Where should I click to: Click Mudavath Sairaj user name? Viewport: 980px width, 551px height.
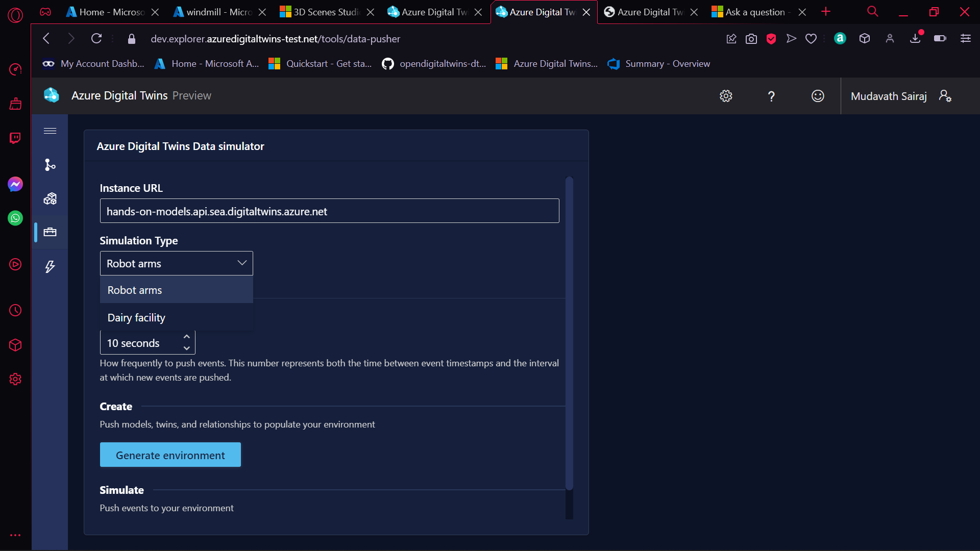889,96
